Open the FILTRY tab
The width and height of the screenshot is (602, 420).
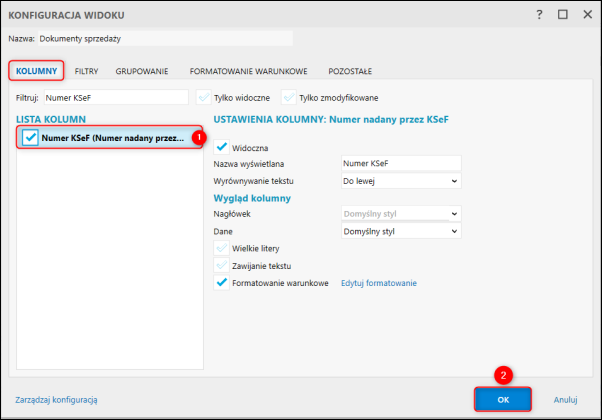tap(86, 71)
